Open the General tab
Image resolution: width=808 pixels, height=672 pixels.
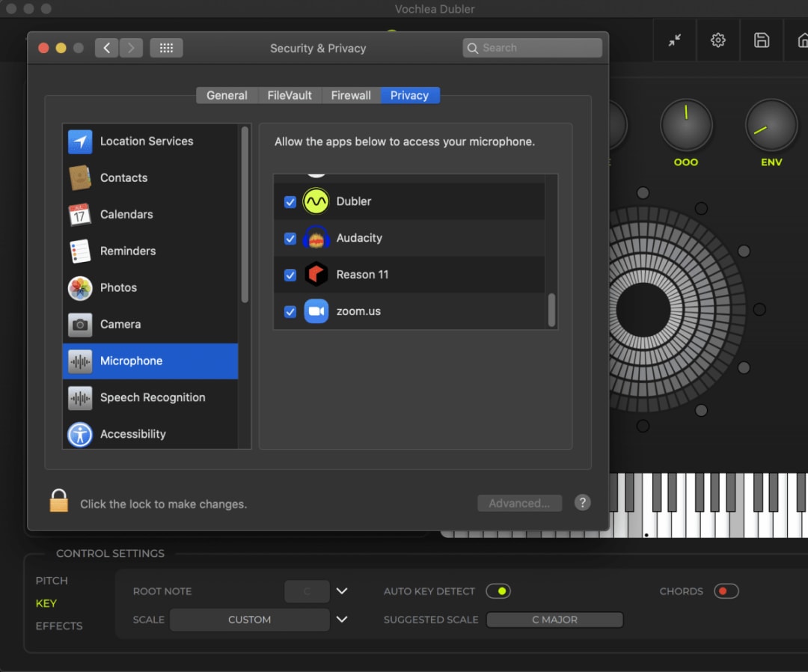227,95
